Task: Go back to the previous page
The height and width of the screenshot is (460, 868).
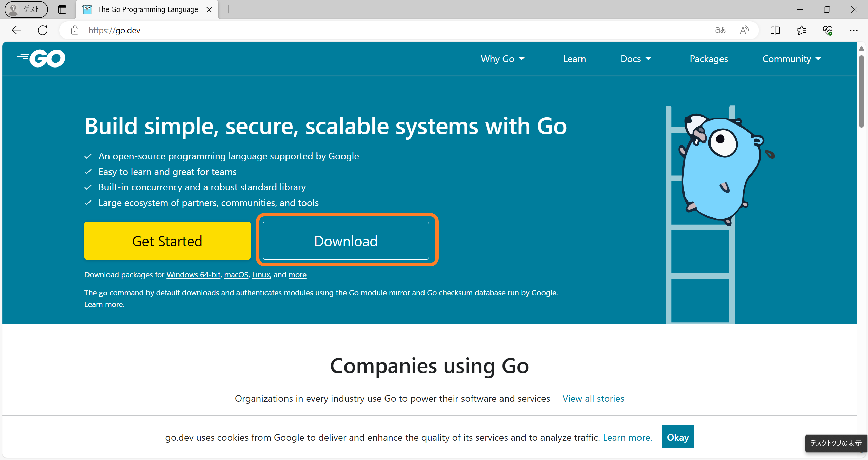Action: [17, 30]
